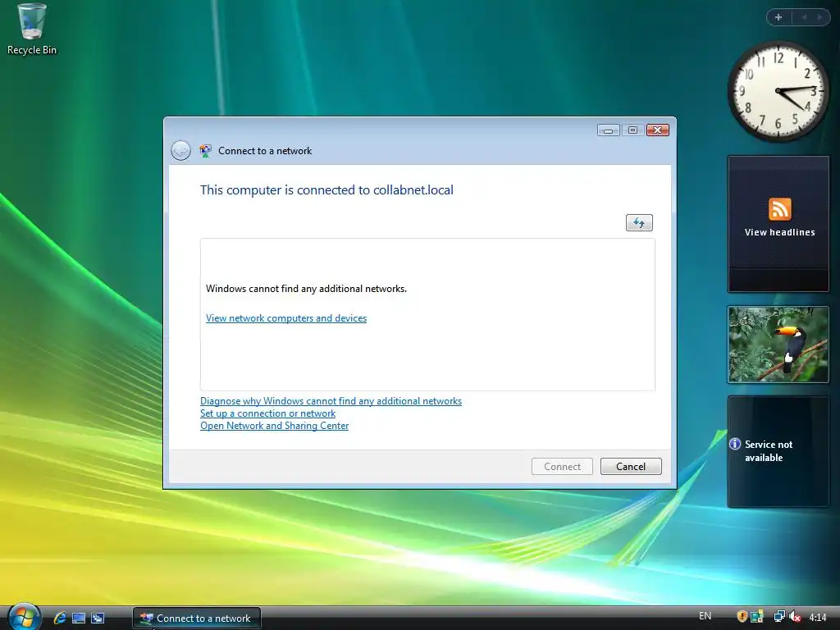
Task: Click the sidebar previous gadgets arrow
Action: [x=804, y=17]
